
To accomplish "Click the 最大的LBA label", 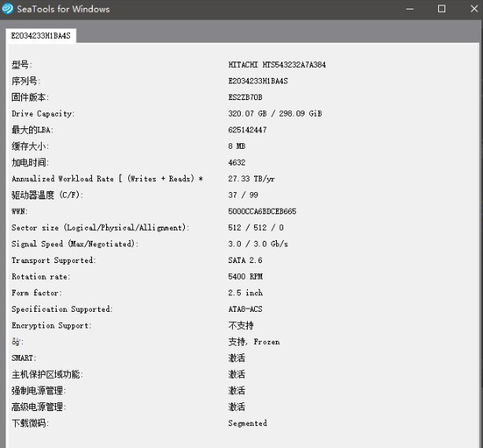I will (x=32, y=130).
